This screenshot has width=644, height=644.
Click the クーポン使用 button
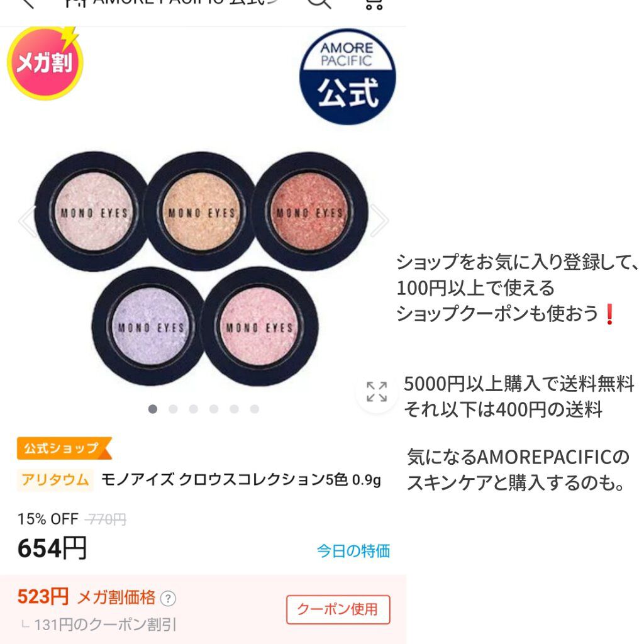point(338,609)
